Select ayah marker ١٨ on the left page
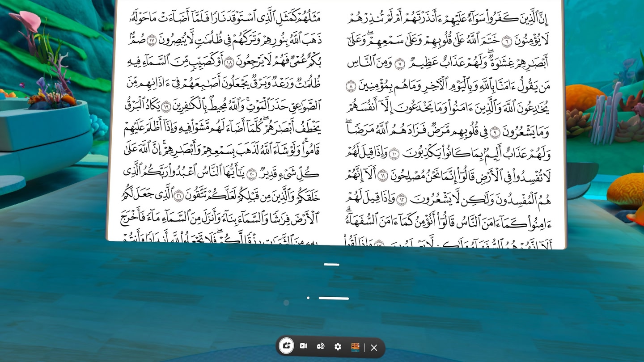 (229, 62)
